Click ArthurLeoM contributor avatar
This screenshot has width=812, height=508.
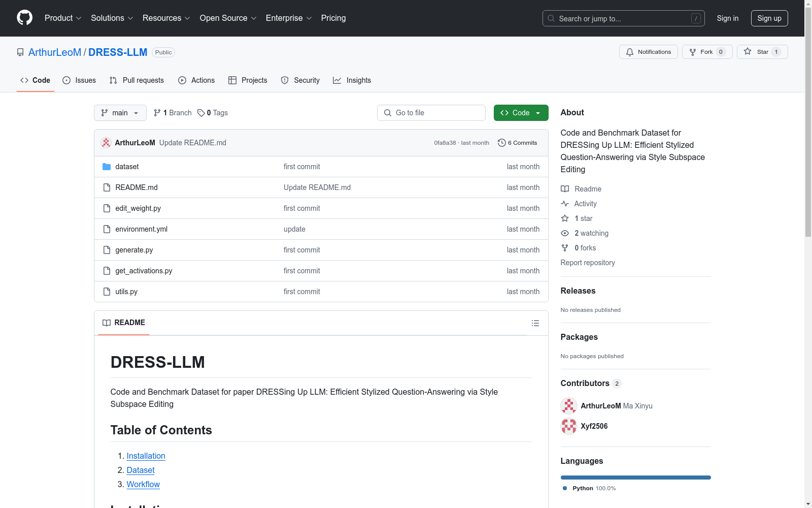pos(569,406)
